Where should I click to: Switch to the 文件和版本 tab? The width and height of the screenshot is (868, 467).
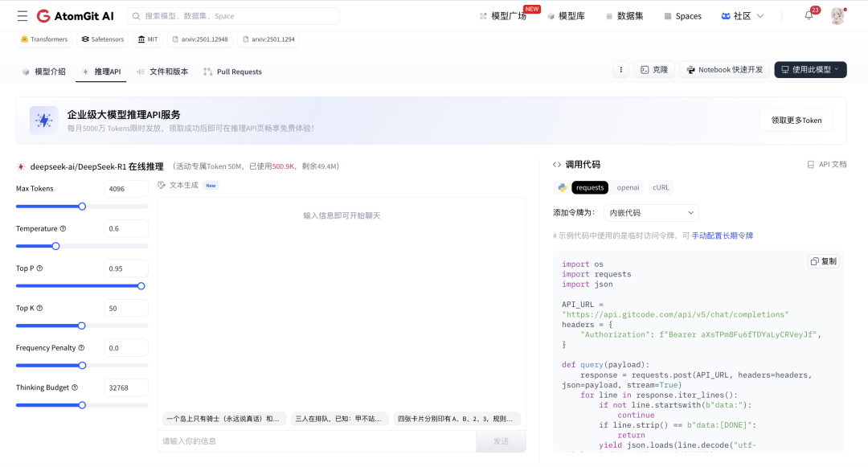click(162, 72)
